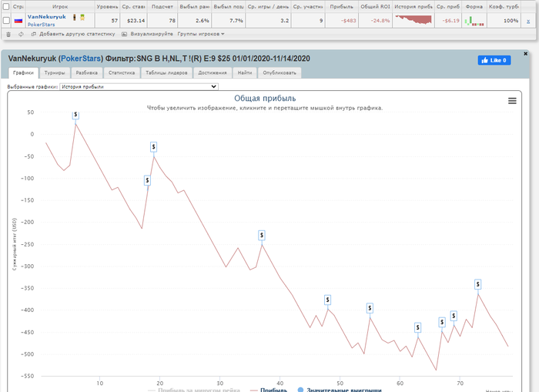Expand Группы игроков dropdown
Image resolution: width=539 pixels, height=392 pixels.
click(x=201, y=34)
